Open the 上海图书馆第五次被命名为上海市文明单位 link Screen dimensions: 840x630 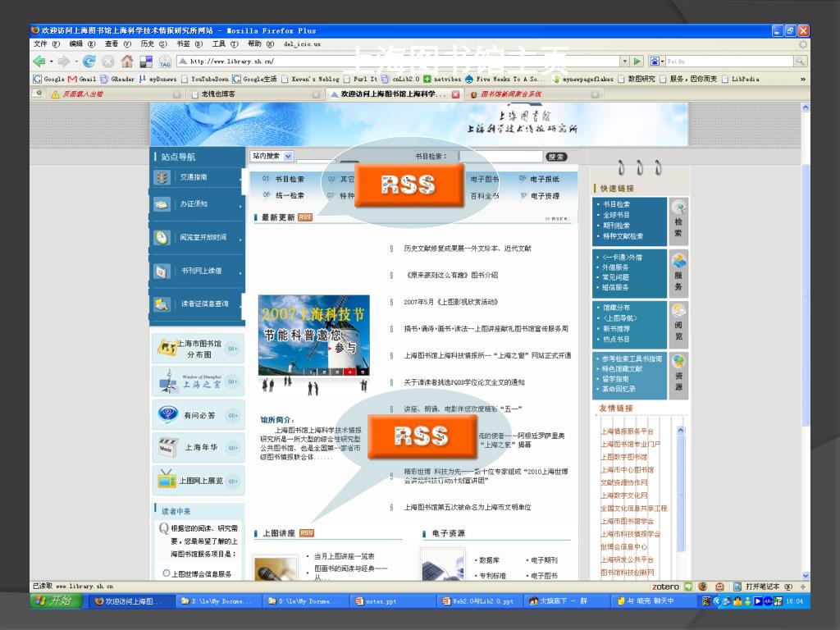[467, 507]
